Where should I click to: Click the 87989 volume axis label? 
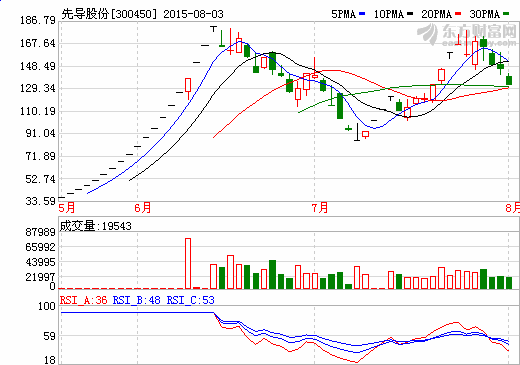coord(40,232)
